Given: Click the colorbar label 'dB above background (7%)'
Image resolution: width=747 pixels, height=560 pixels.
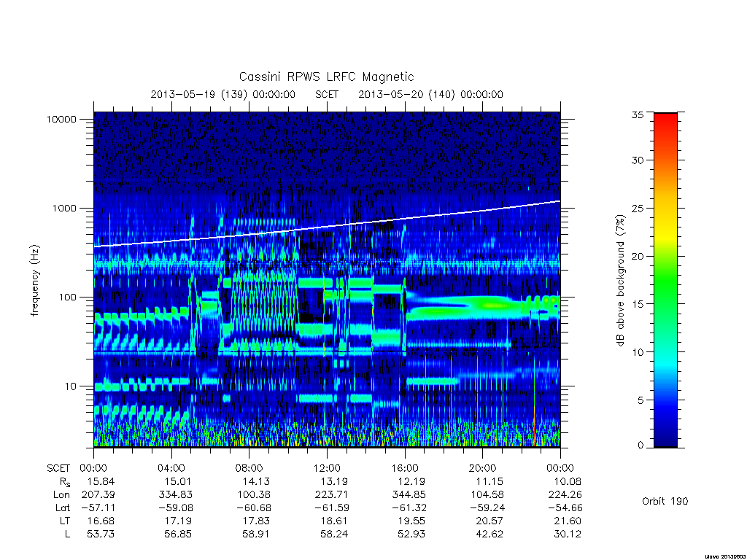Looking at the screenshot, I should [x=620, y=281].
